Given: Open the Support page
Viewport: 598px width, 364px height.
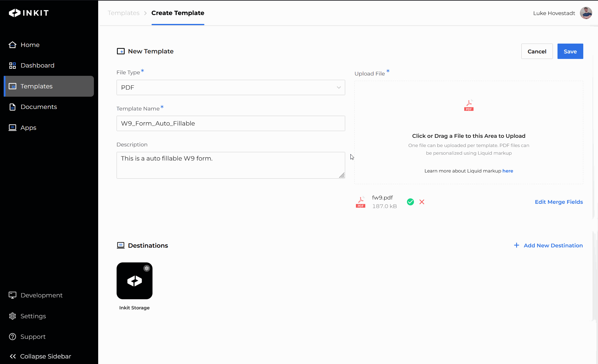Looking at the screenshot, I should pos(33,337).
